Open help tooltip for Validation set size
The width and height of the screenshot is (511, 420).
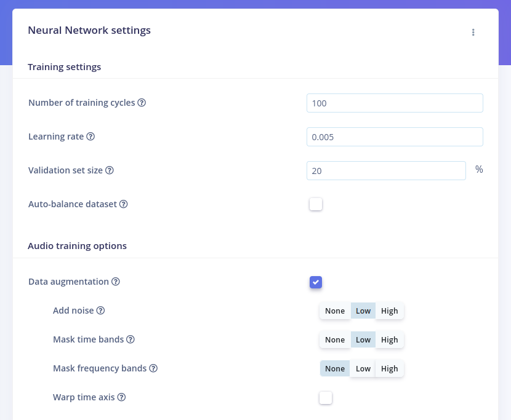(x=110, y=170)
